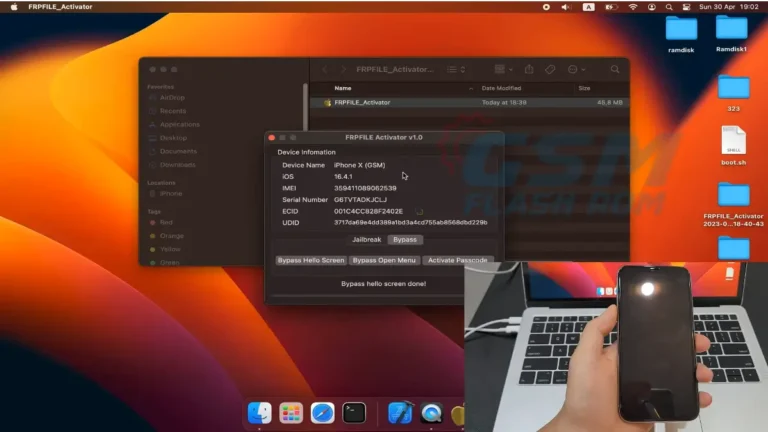Open QuickTime Player from the Dock
Viewport: 768px width, 432px height.
point(432,412)
